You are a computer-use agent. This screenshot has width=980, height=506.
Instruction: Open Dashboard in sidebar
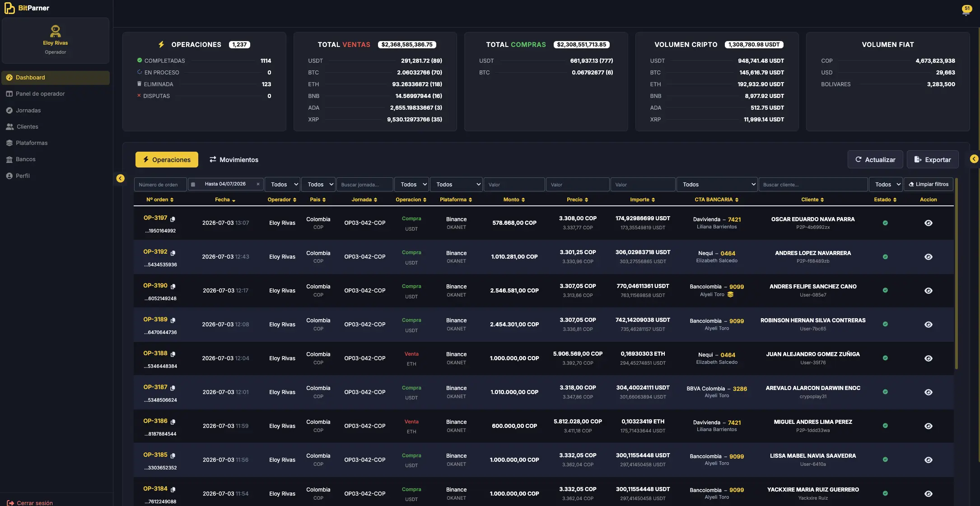pos(55,78)
